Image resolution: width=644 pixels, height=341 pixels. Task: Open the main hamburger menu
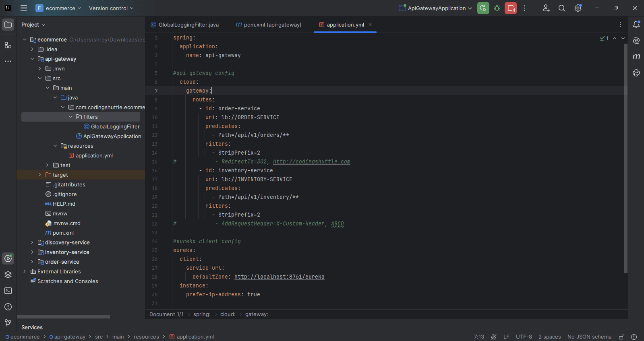click(x=24, y=8)
